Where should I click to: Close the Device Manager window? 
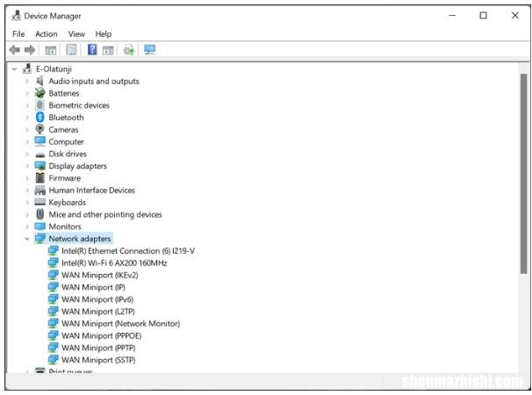[x=514, y=15]
